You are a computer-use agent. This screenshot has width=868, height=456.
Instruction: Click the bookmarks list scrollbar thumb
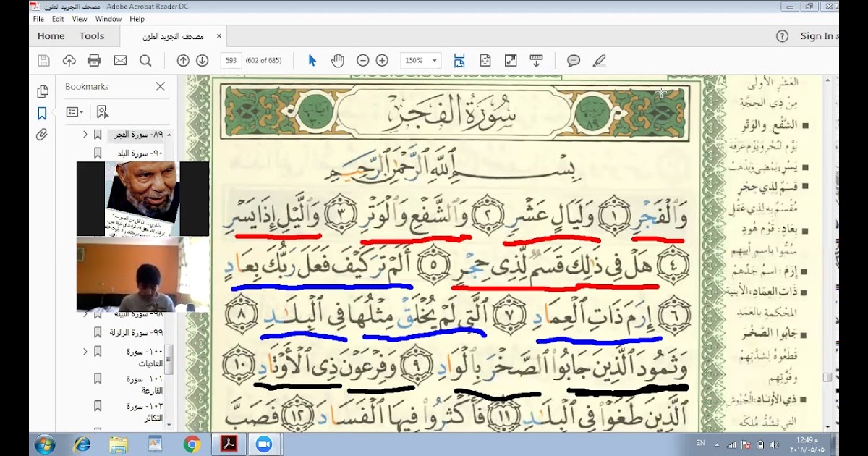pyautogui.click(x=169, y=359)
